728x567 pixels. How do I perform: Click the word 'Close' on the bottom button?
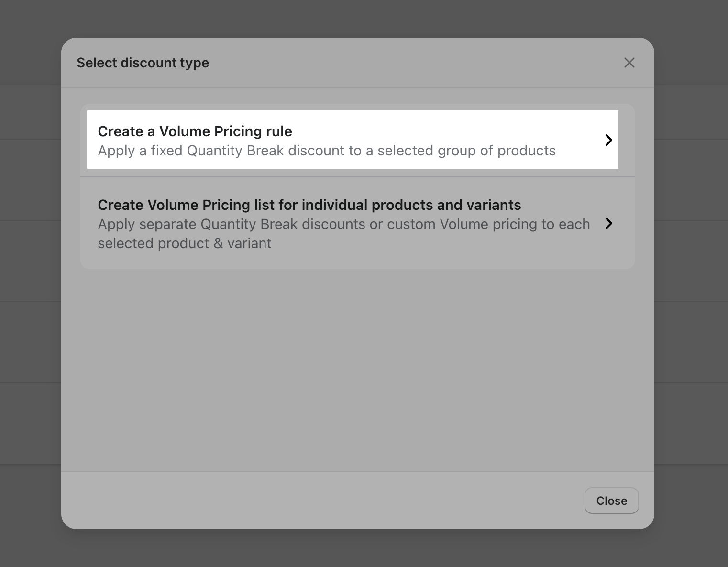611,501
